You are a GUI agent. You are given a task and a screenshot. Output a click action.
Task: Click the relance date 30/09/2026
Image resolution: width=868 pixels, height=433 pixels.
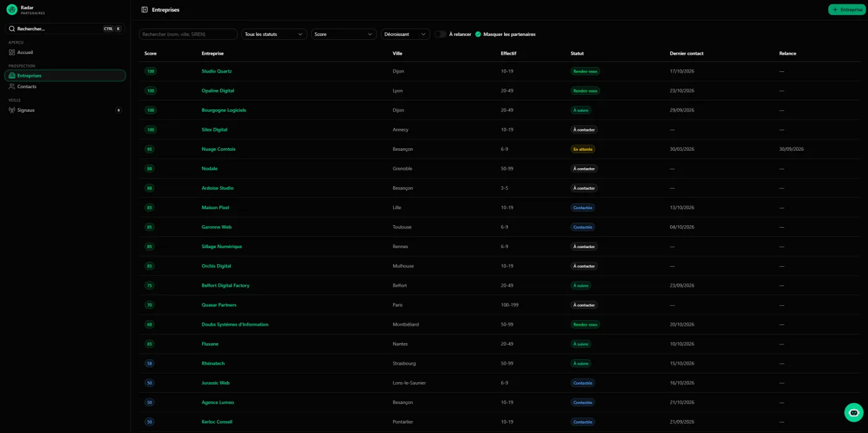point(792,149)
